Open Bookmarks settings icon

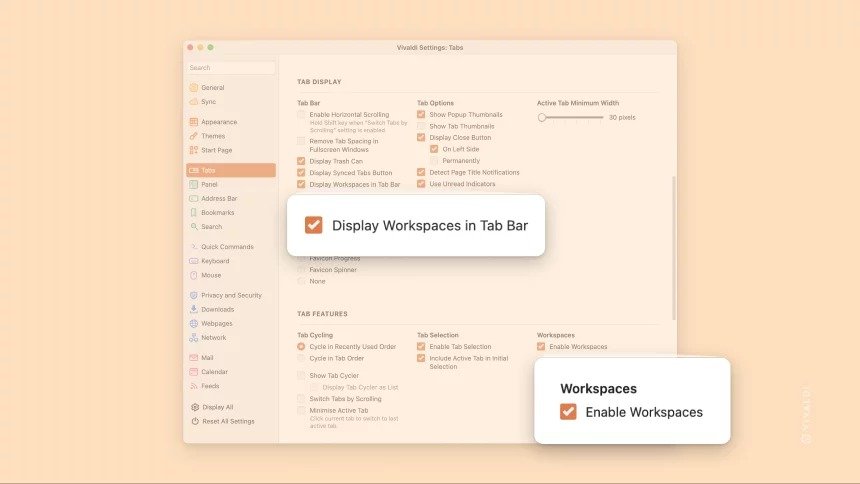click(x=194, y=212)
